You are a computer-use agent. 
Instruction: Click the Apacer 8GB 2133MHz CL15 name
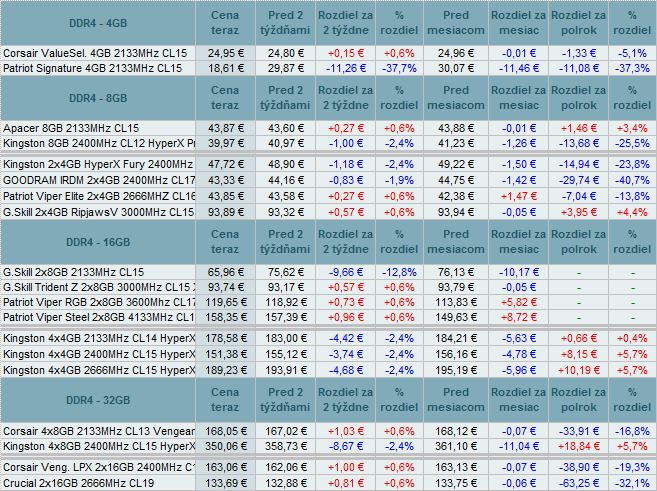point(71,128)
